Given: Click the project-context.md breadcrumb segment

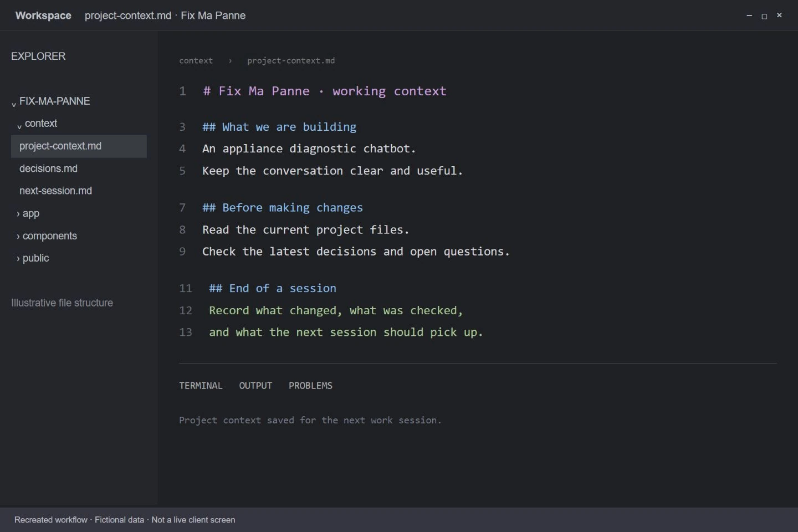Looking at the screenshot, I should (x=291, y=60).
